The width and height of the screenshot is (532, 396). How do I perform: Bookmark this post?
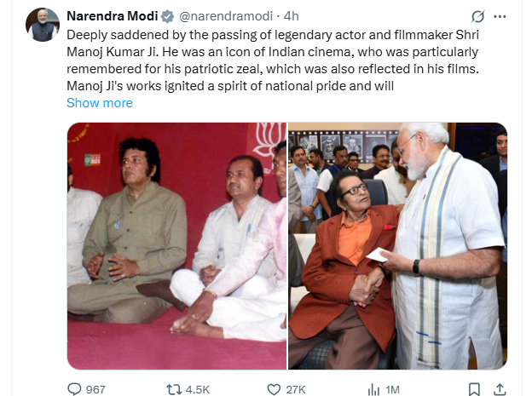coord(475,389)
